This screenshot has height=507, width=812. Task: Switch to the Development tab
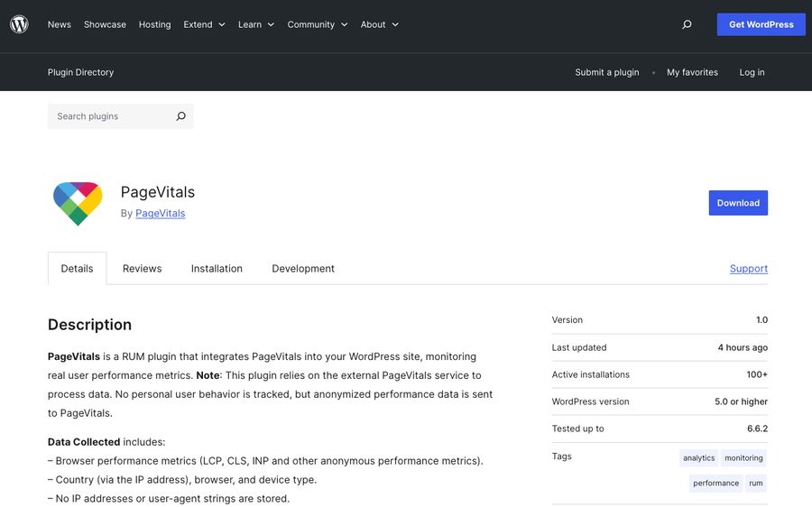(303, 268)
